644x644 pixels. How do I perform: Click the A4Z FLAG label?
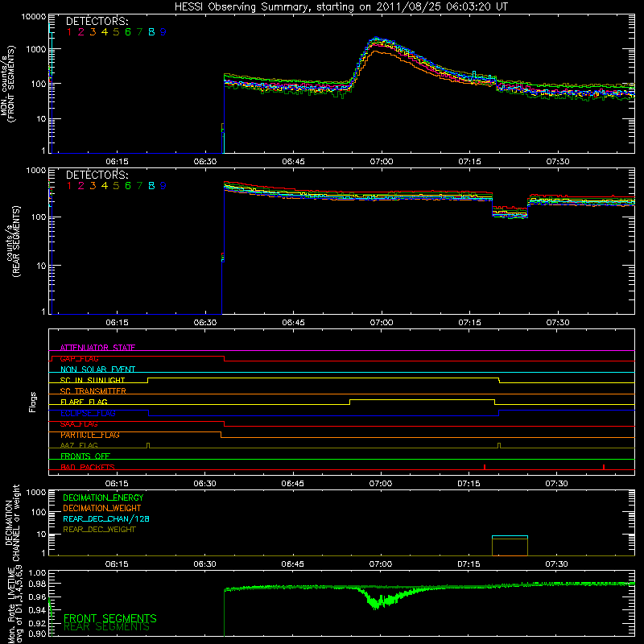click(x=79, y=446)
